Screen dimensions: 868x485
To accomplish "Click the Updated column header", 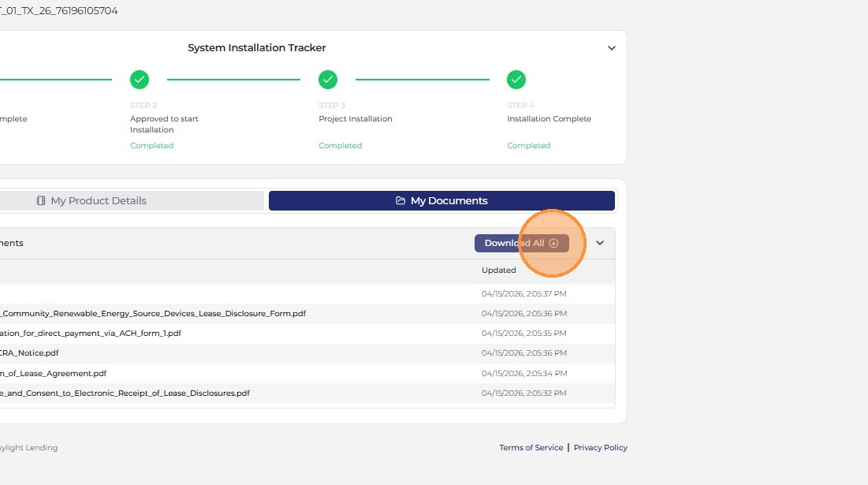I will (x=499, y=270).
